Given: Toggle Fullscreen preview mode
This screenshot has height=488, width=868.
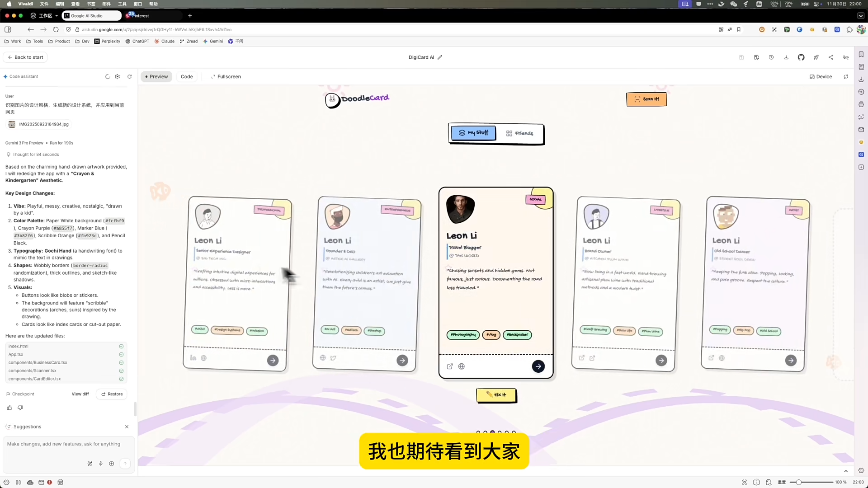Looking at the screenshot, I should [x=226, y=77].
